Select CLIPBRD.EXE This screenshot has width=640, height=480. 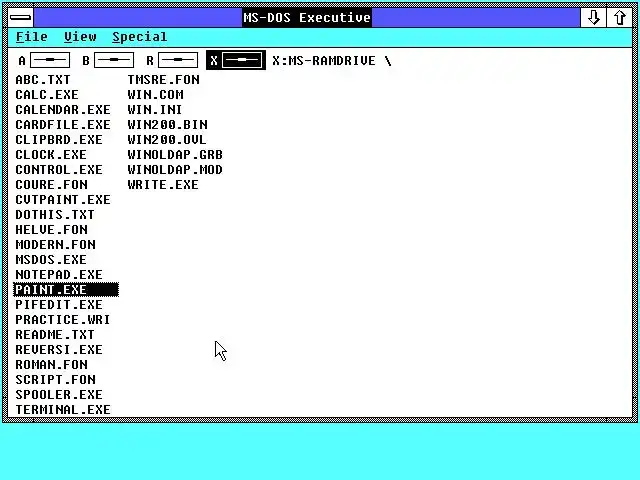pyautogui.click(x=59, y=140)
